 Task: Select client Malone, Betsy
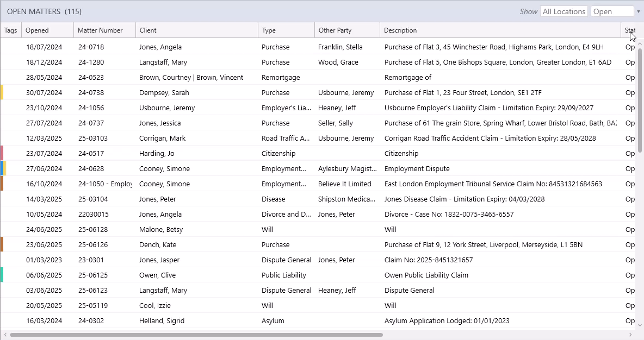pos(161,229)
